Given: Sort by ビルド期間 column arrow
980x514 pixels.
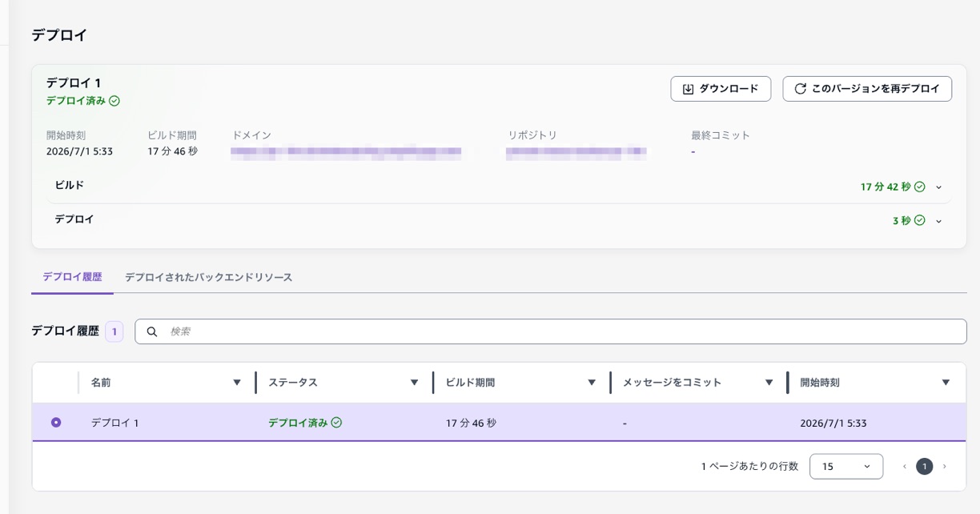Looking at the screenshot, I should tap(592, 383).
